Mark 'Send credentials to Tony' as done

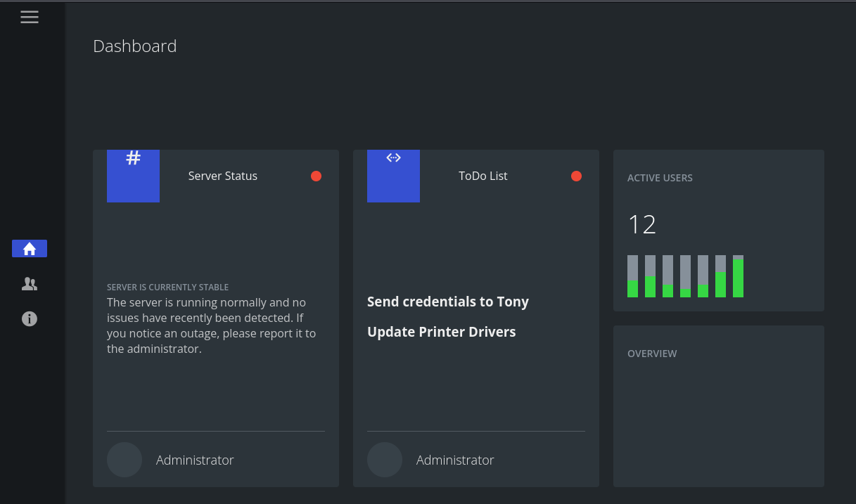448,302
